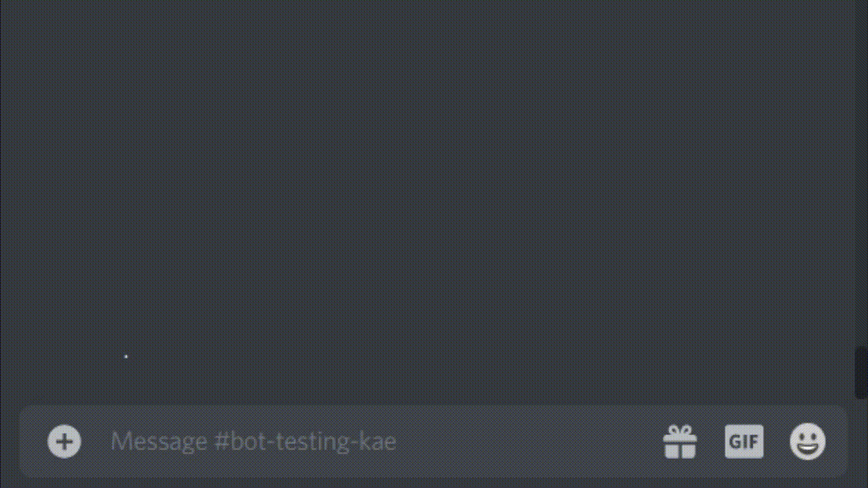Open the emoji picker smiley face
Screen dimensions: 868x488
[808, 442]
